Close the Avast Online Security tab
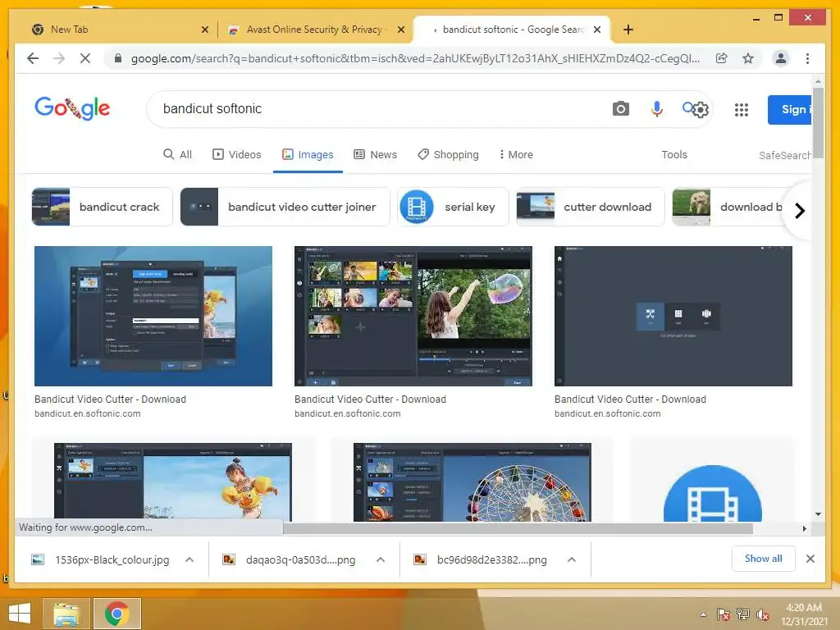The image size is (840, 630). coord(400,30)
